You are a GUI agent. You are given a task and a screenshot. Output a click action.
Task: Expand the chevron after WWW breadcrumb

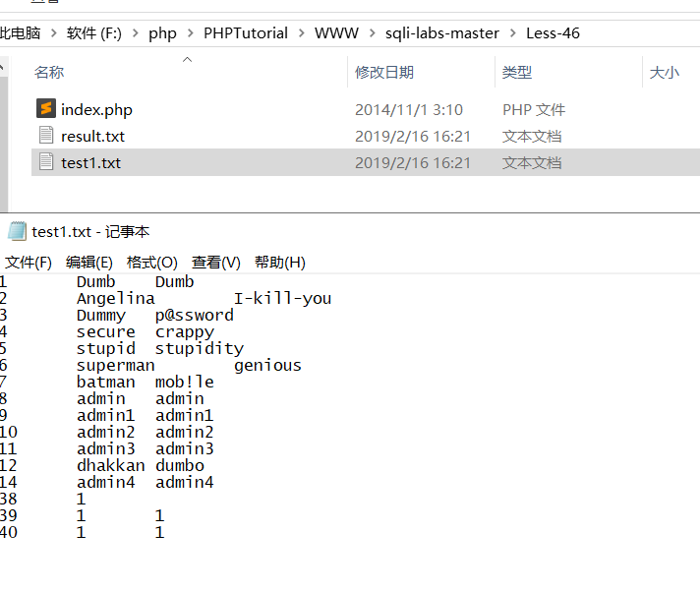point(373,33)
